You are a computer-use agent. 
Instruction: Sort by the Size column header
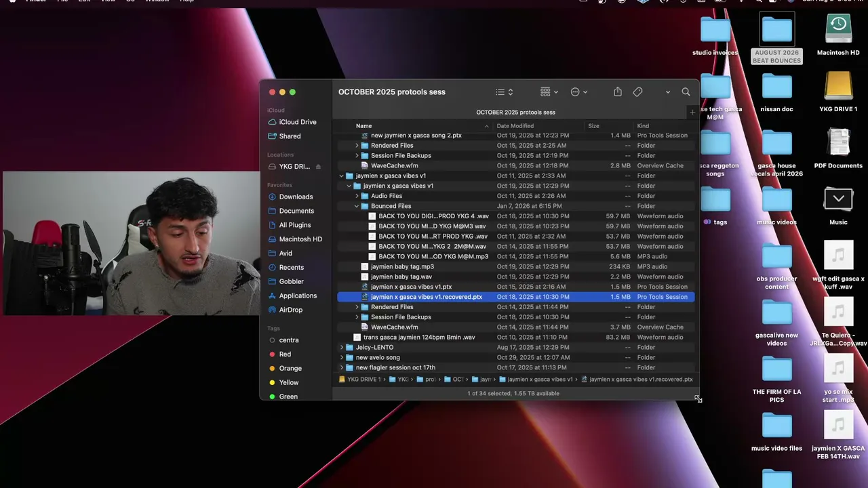(x=593, y=126)
